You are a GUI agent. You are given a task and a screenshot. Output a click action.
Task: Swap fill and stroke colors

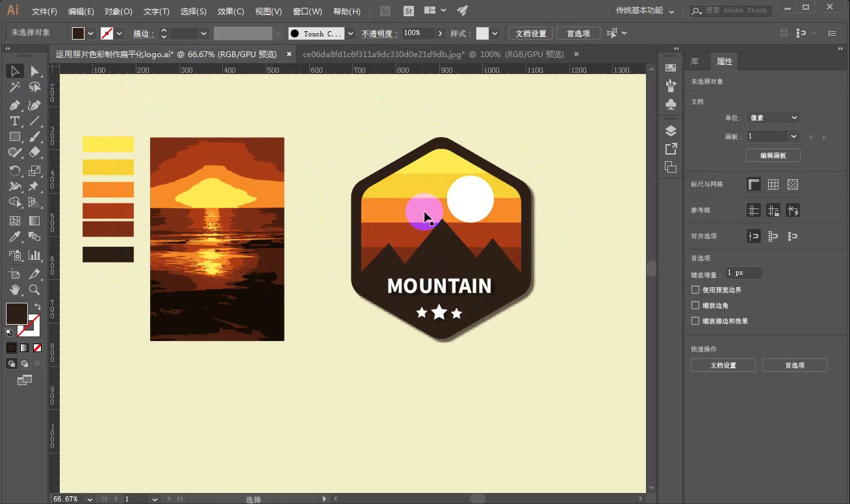point(37,307)
